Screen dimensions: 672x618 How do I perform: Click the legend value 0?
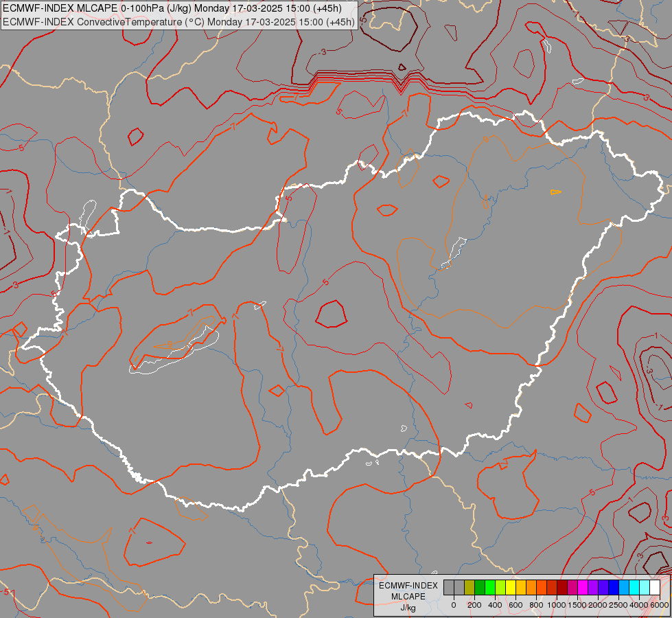[454, 605]
